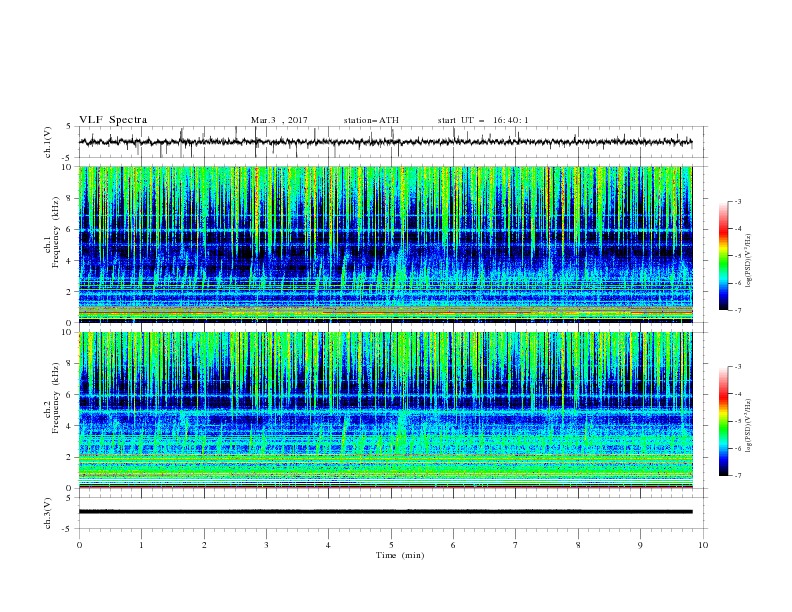The image size is (792, 612).
Task: Click the 'ch.3(V)' waveform axis label
Action: point(48,513)
